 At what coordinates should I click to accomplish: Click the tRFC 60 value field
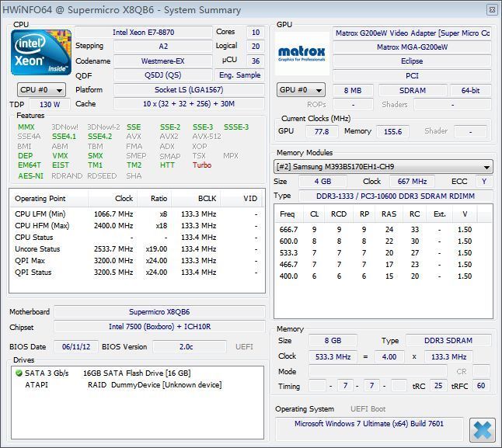481,386
